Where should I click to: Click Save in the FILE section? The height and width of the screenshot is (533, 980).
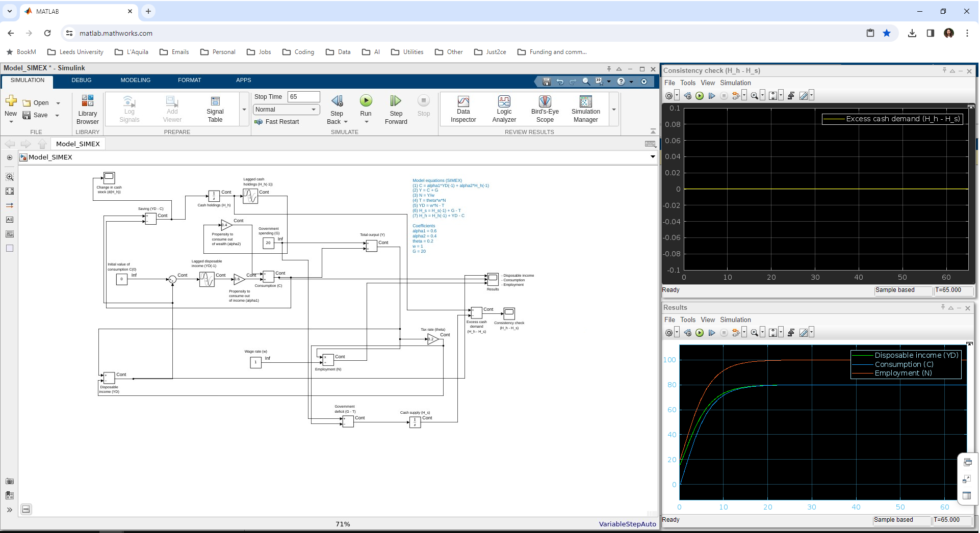35,115
